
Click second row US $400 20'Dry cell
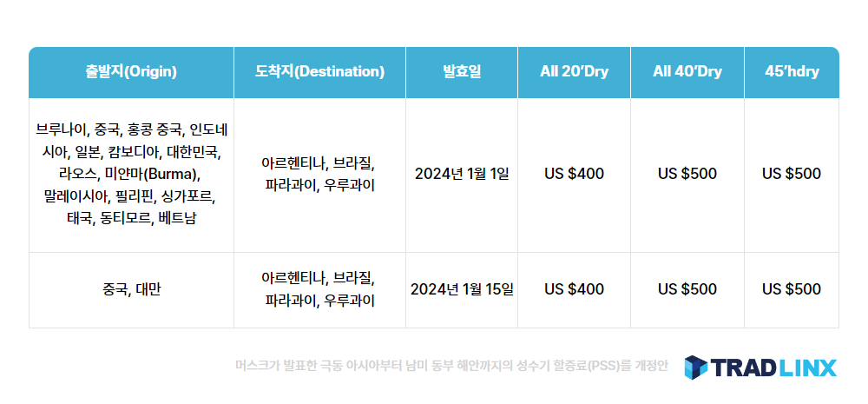[x=574, y=290]
